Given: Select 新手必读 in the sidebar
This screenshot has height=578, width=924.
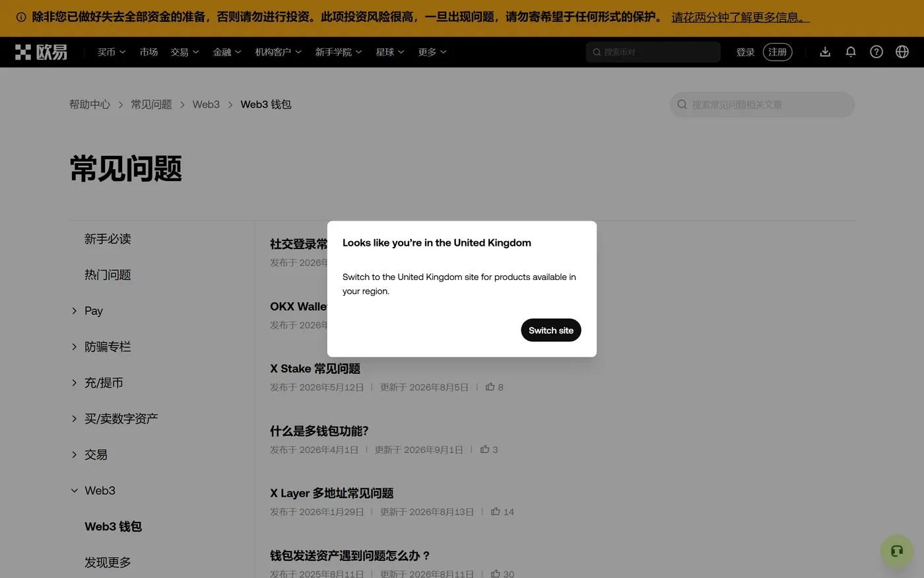Looking at the screenshot, I should click(108, 239).
